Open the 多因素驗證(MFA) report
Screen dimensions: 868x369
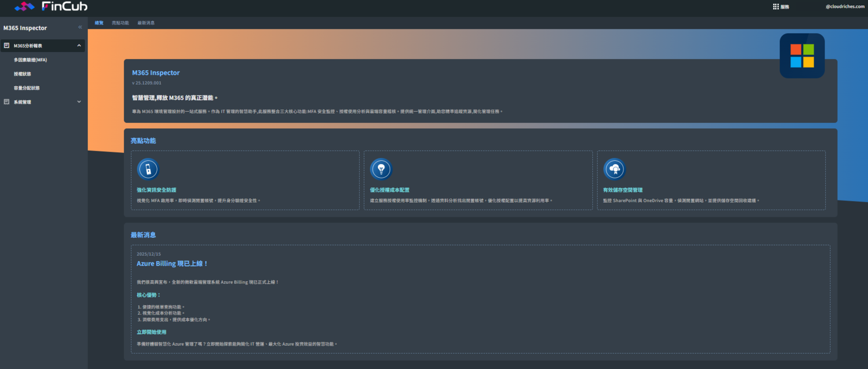(x=30, y=60)
